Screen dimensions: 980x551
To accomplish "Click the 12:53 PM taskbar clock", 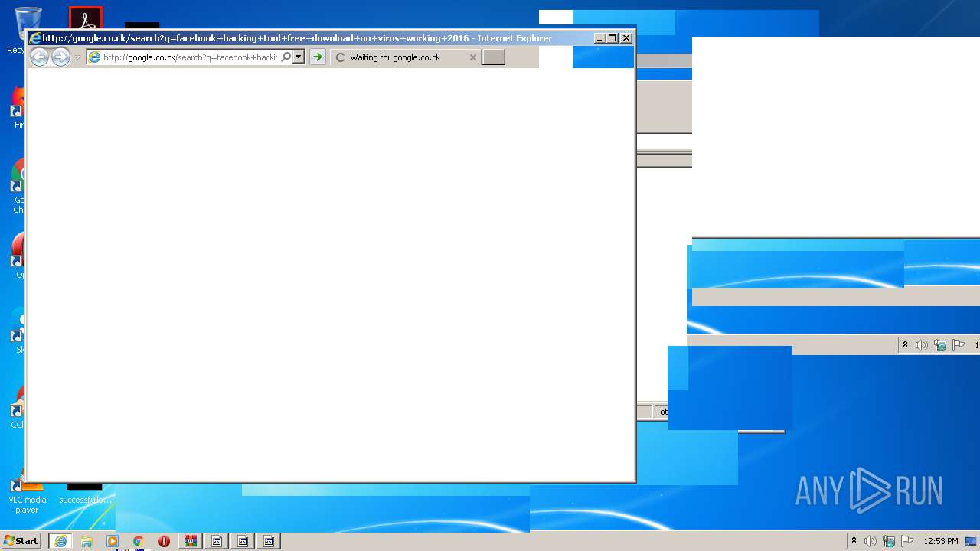I will click(x=941, y=541).
